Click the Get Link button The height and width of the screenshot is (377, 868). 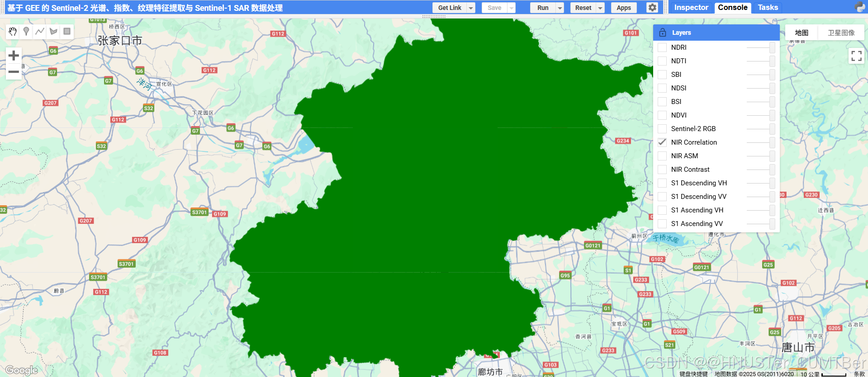click(x=450, y=8)
